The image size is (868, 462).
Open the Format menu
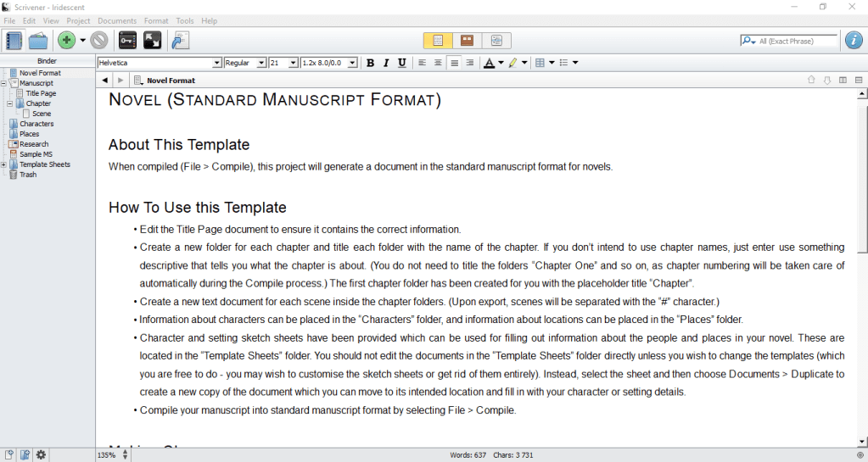pos(156,20)
